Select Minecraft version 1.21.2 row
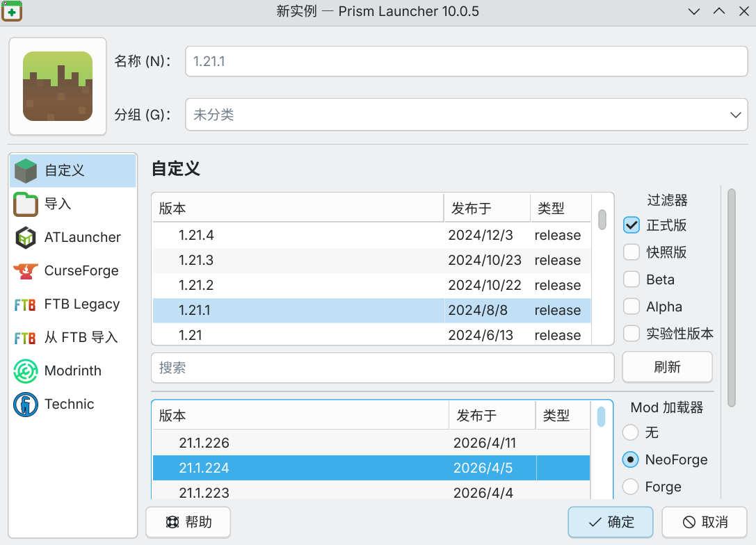The height and width of the screenshot is (545, 756). tap(371, 285)
